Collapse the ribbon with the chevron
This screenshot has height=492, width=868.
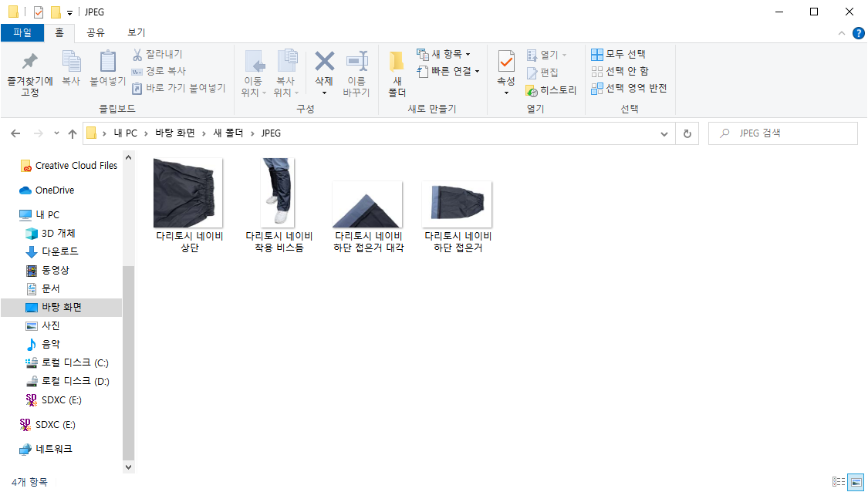(x=842, y=33)
